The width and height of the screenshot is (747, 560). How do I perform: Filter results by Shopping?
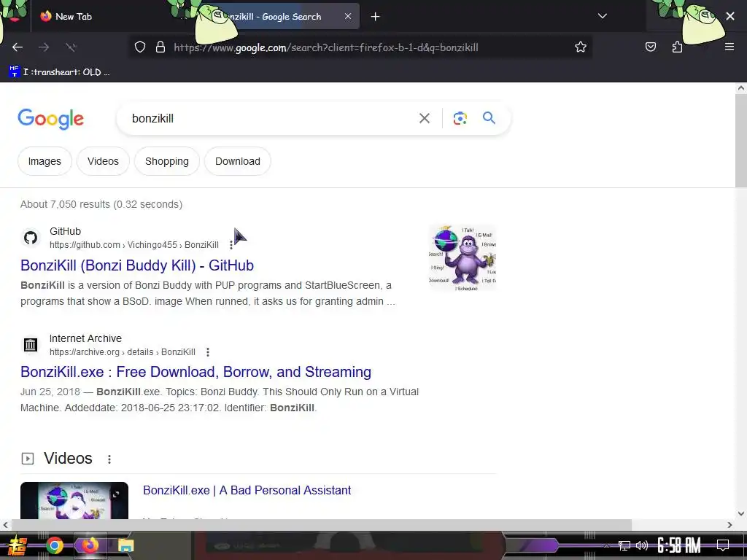pos(167,161)
